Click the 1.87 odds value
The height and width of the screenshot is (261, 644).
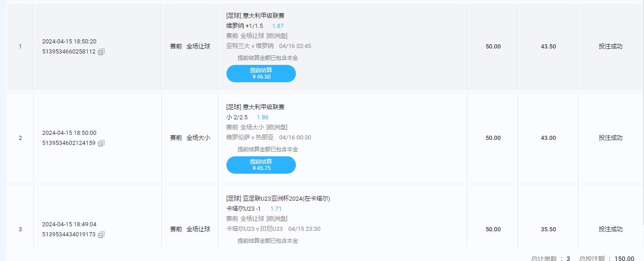(278, 26)
